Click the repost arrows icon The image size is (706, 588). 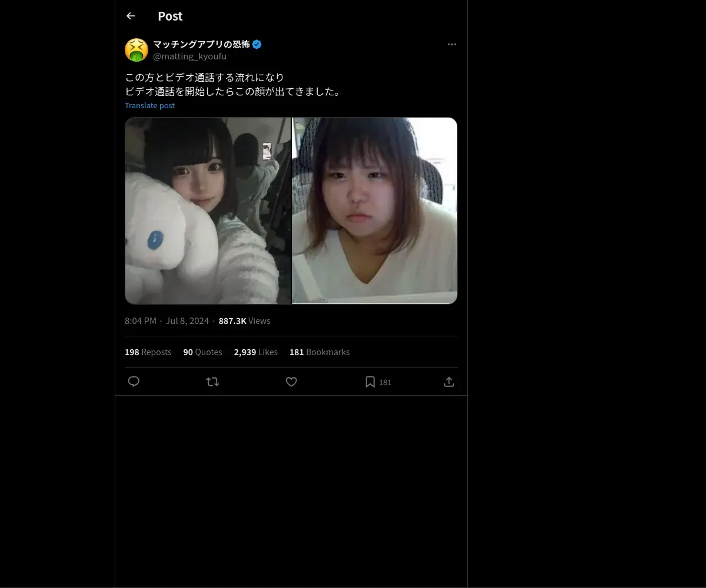(212, 382)
